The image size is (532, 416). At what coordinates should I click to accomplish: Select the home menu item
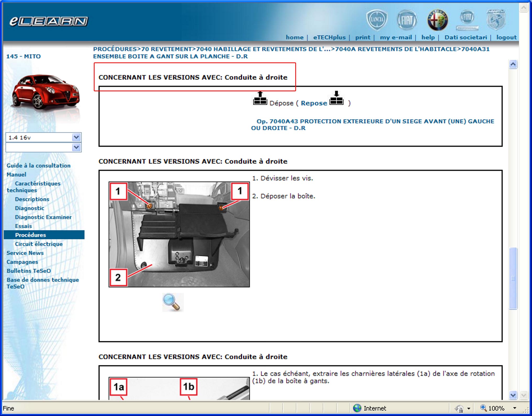click(295, 37)
